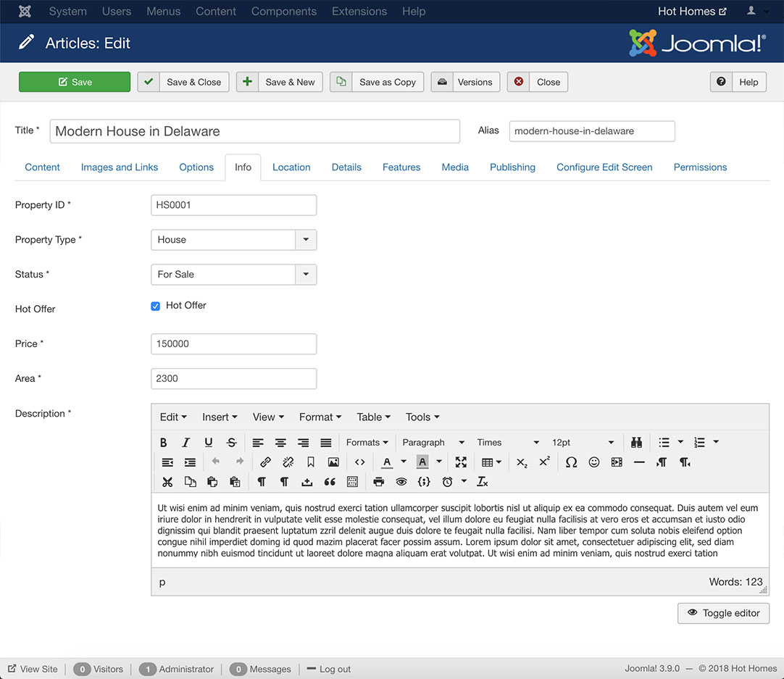Click the text color A button
Viewport: 784px width, 679px height.
(386, 462)
